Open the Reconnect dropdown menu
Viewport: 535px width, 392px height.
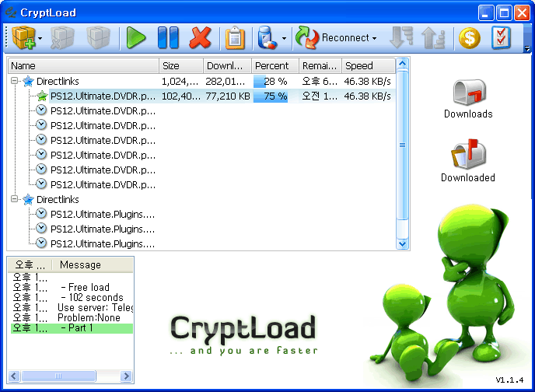coord(374,38)
